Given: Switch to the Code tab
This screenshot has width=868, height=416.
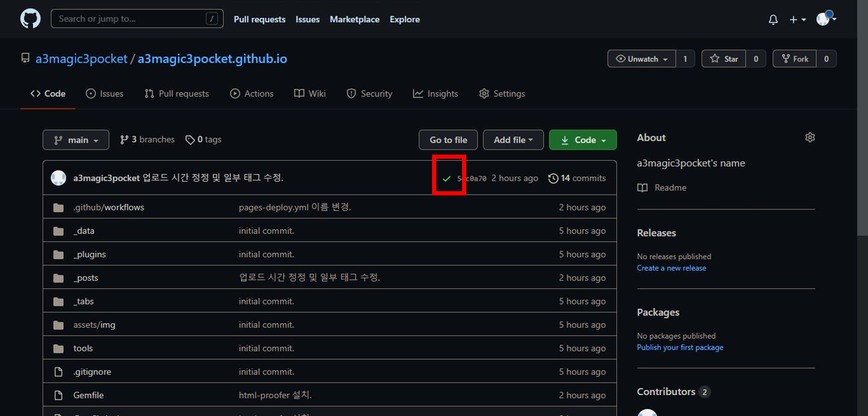Looking at the screenshot, I should pyautogui.click(x=48, y=94).
